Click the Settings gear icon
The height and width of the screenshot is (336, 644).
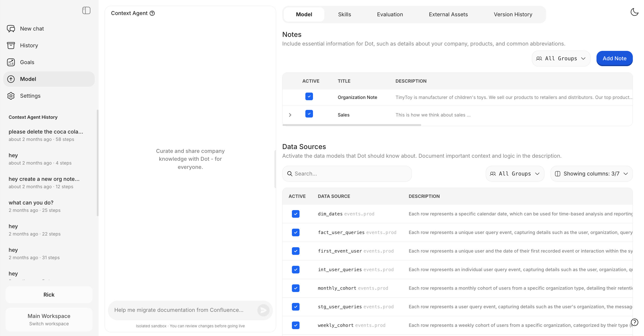[11, 96]
